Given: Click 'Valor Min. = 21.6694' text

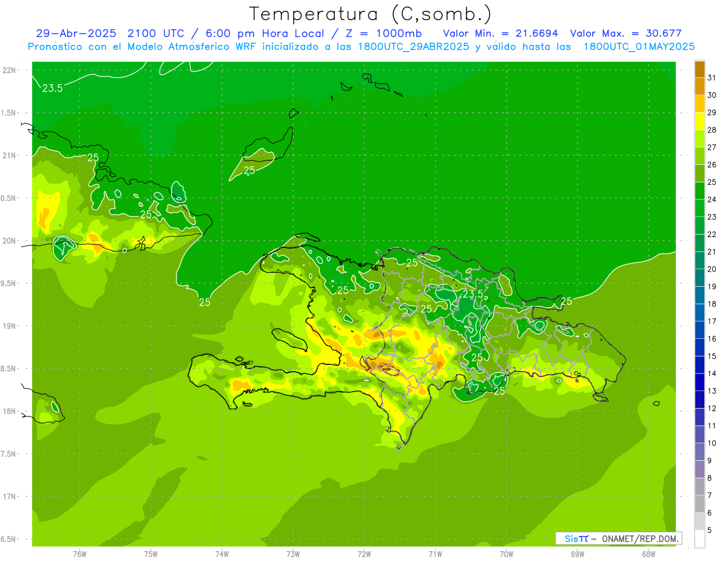Looking at the screenshot, I should click(500, 33).
